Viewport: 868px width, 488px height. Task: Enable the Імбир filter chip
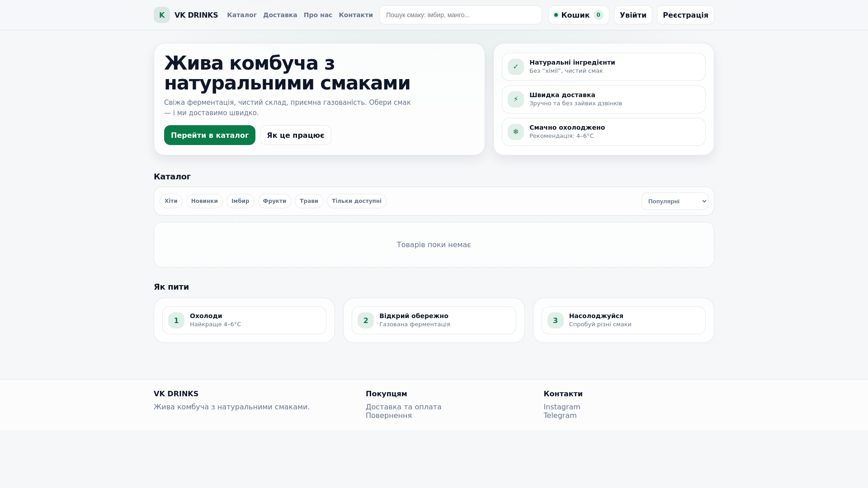[x=240, y=201]
